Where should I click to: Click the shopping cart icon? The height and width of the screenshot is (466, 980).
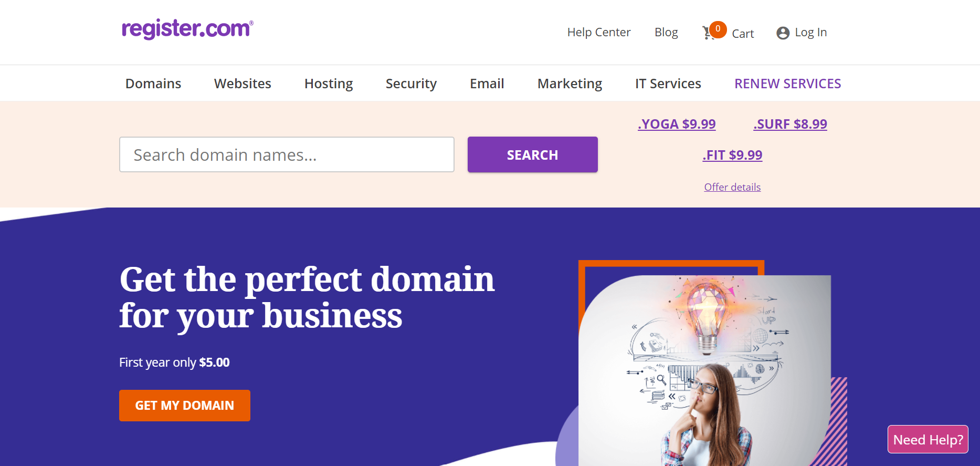point(708,33)
